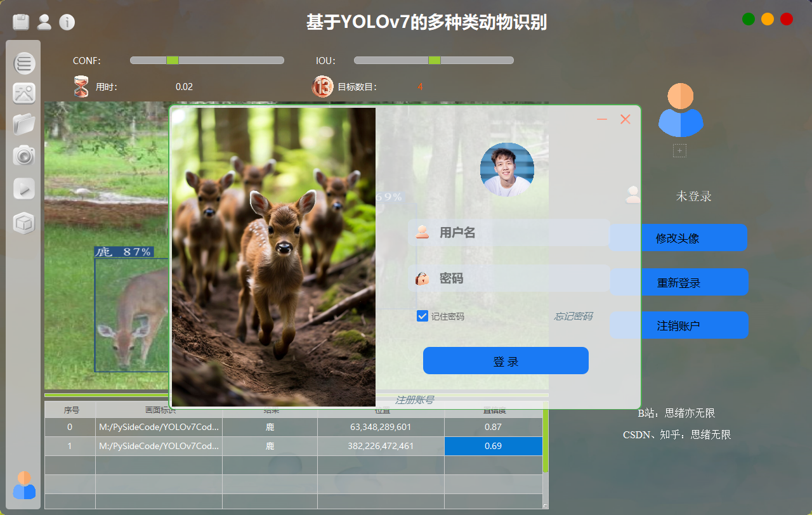Click the hourglass time icon
Viewport: 812px width, 515px height.
tap(81, 86)
